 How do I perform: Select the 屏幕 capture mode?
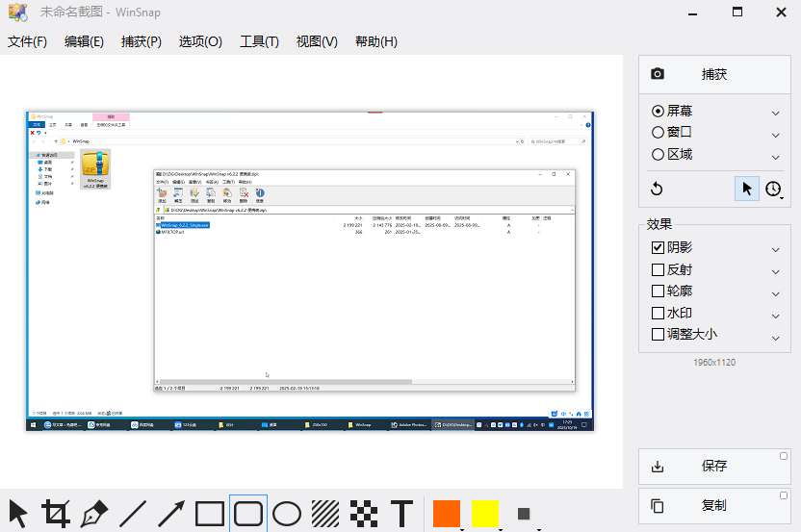(672, 111)
